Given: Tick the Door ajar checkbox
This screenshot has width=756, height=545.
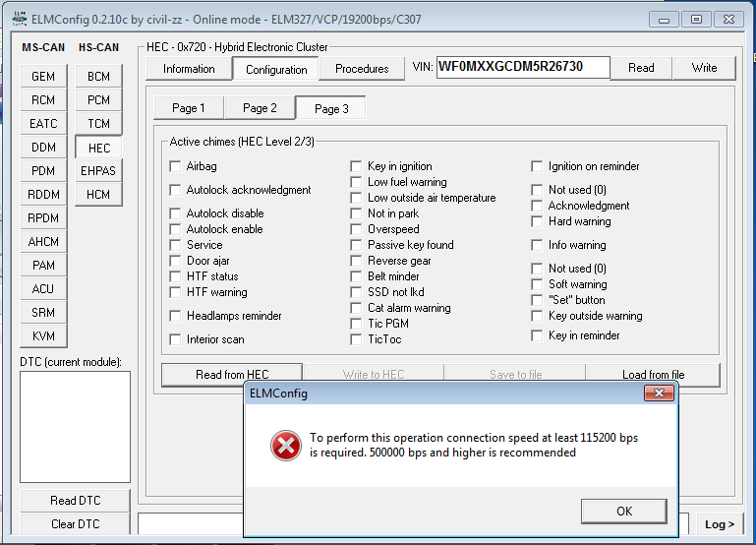Looking at the screenshot, I should pos(175,261).
